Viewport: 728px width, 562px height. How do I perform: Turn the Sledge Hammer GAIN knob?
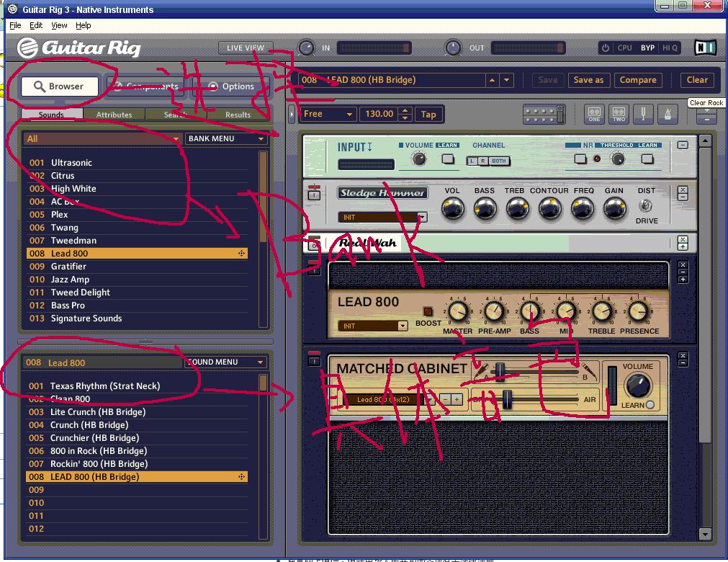coord(614,208)
